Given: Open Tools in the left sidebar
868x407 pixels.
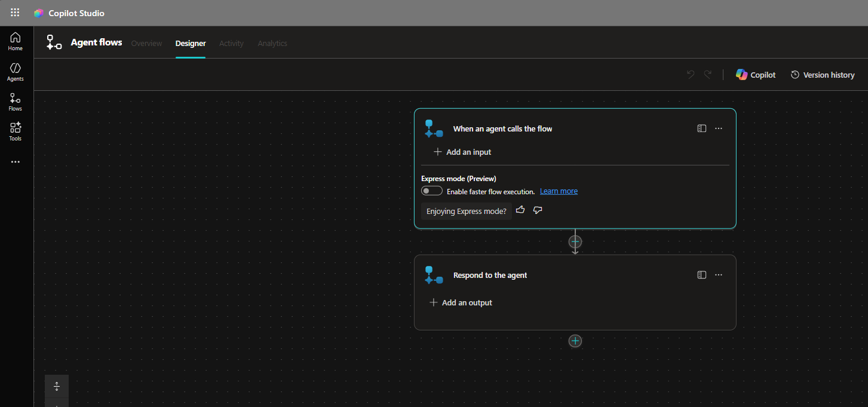Looking at the screenshot, I should pos(16,131).
